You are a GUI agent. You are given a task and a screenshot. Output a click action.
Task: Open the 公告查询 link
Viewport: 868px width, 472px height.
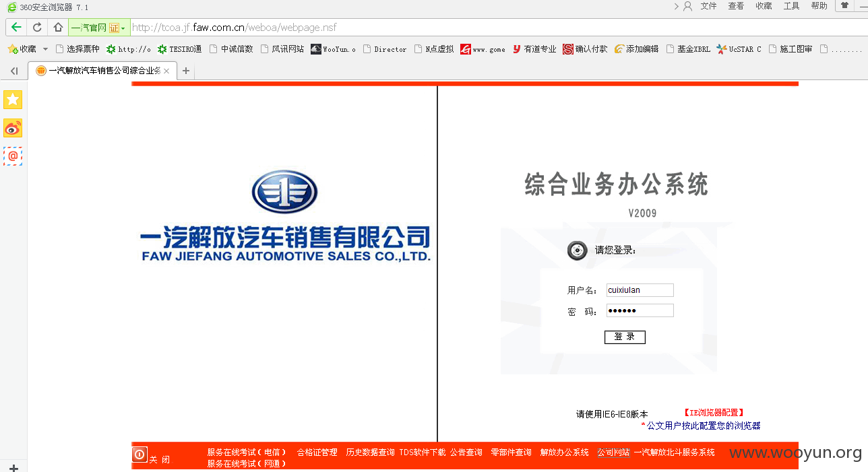click(466, 452)
